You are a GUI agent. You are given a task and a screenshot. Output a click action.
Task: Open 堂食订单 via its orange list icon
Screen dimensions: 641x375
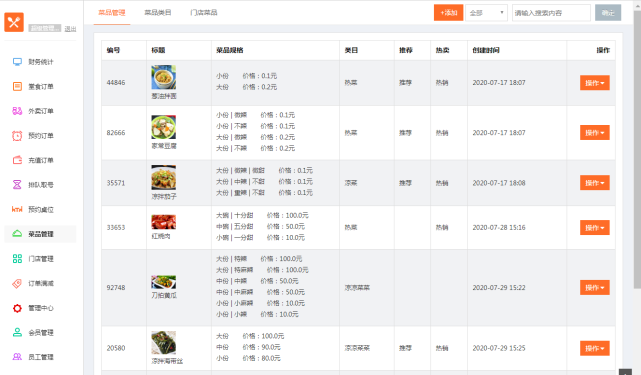[17, 86]
